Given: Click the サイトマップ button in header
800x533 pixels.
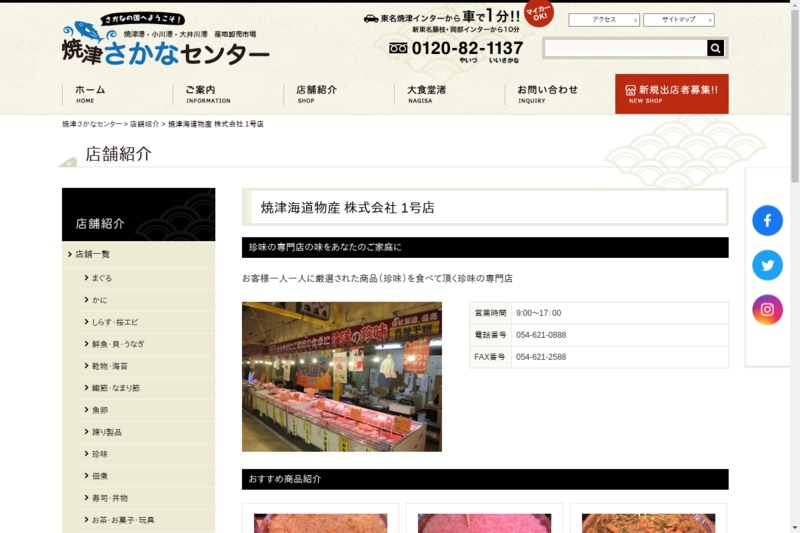Looking at the screenshot, I should [x=678, y=20].
